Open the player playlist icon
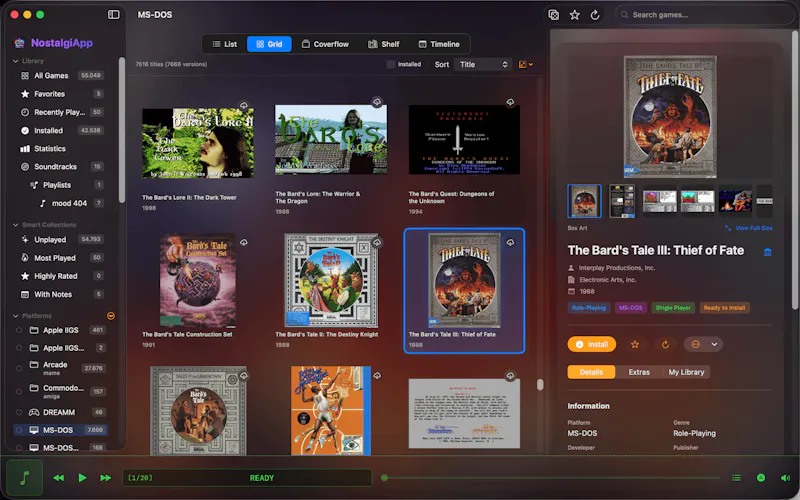The image size is (800, 500). coord(736,478)
